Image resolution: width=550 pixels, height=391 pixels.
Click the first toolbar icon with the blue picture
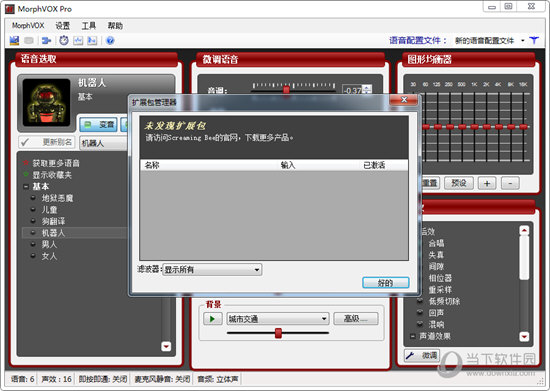click(14, 41)
